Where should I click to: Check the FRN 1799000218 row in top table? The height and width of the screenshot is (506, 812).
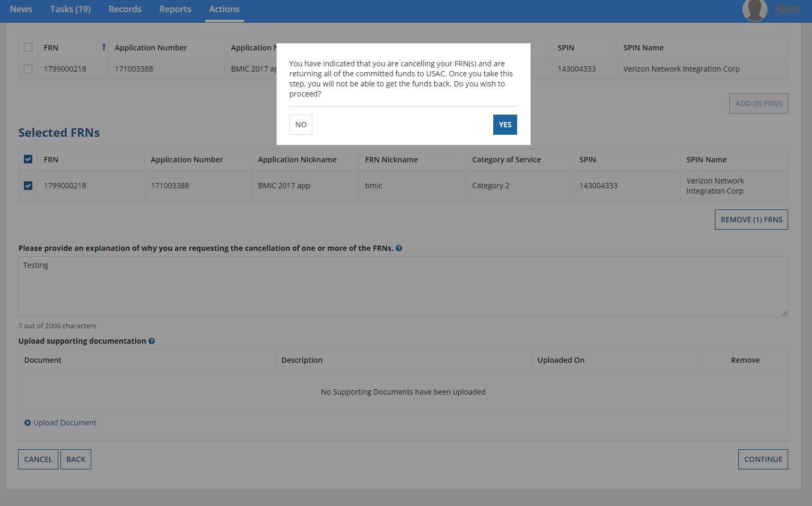click(x=28, y=69)
